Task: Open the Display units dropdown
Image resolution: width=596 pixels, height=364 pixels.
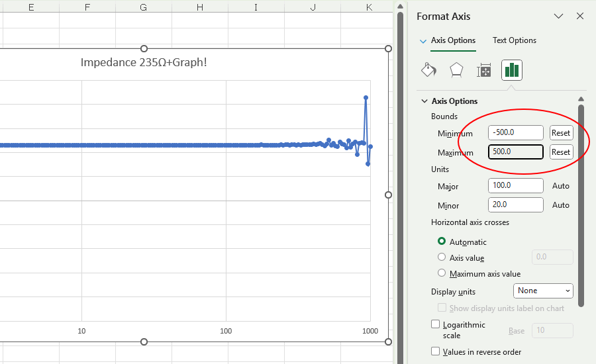Action: pos(543,291)
